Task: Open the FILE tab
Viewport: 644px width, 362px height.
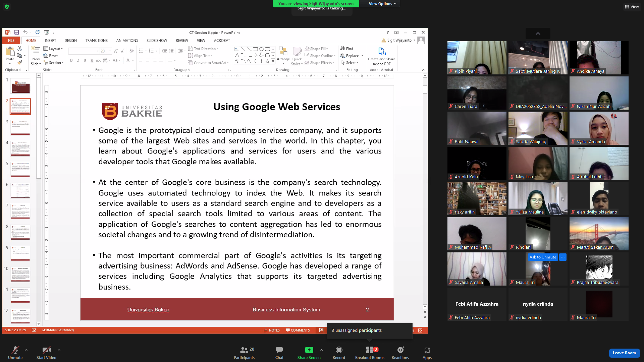Action: [x=11, y=41]
